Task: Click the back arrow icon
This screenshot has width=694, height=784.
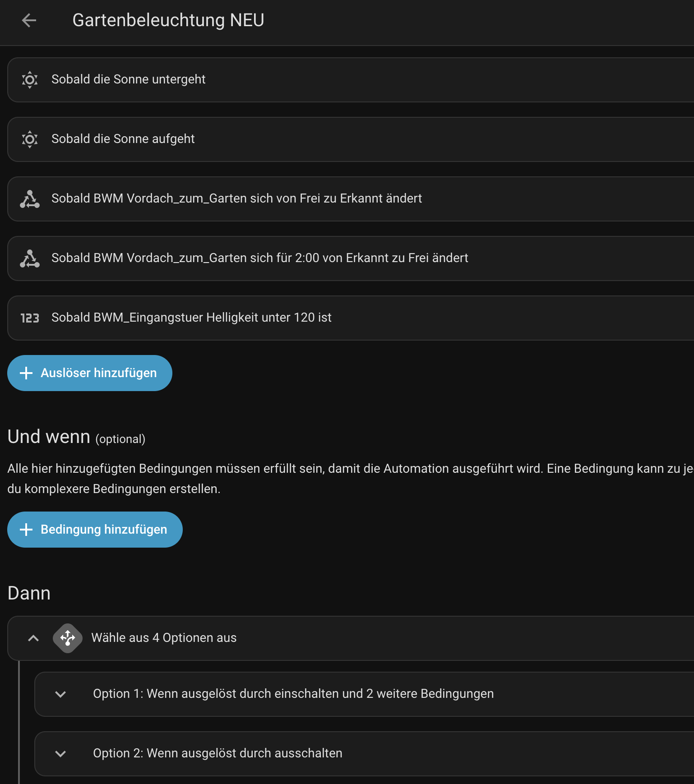Action: (x=29, y=20)
